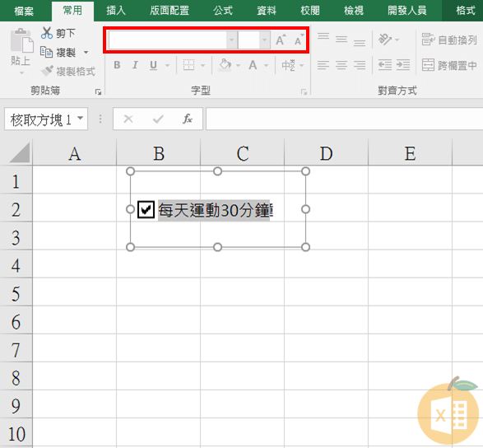483x448 pixels.
Task: Click inside the formula bar field
Action: (345, 119)
